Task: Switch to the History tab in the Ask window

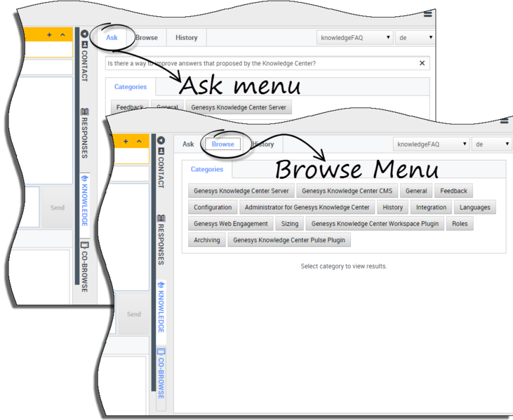Action: tap(186, 38)
